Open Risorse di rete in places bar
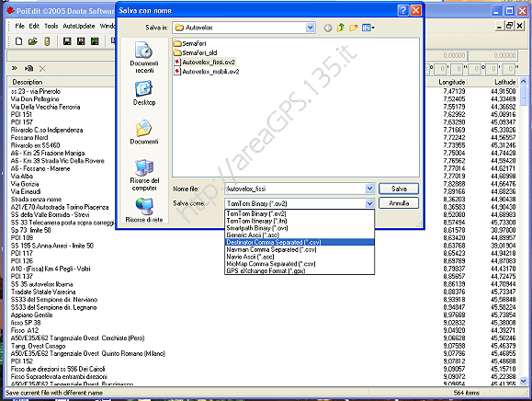This screenshot has width=532, height=401. pyautogui.click(x=144, y=211)
